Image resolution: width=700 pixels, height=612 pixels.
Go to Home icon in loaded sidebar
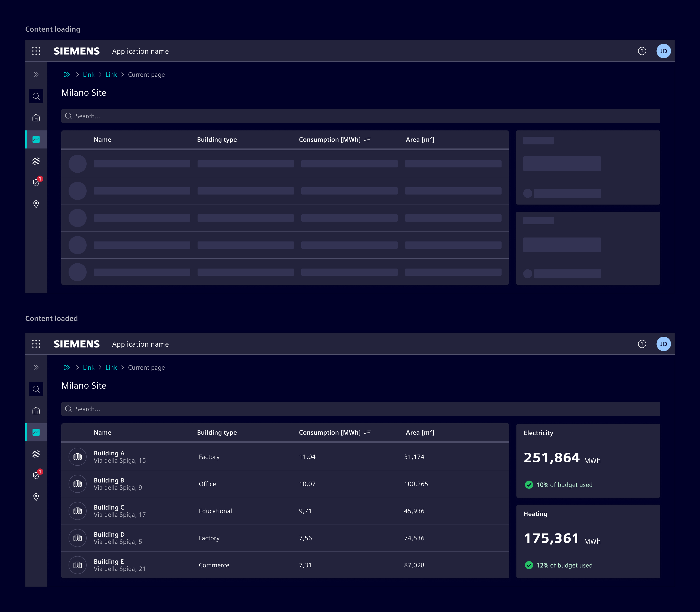coord(36,410)
